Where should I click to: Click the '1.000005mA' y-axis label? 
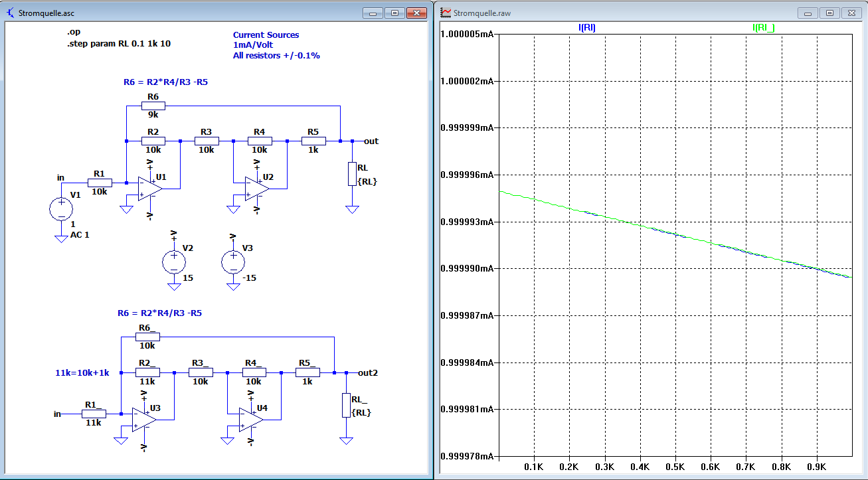click(468, 34)
